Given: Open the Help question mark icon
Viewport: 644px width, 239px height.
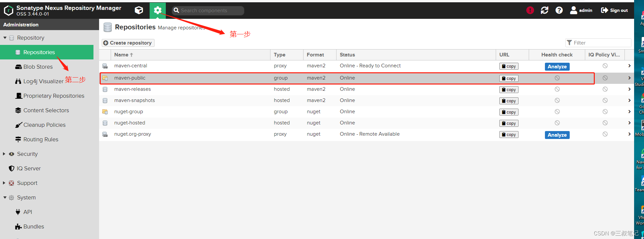Looking at the screenshot, I should point(559,10).
